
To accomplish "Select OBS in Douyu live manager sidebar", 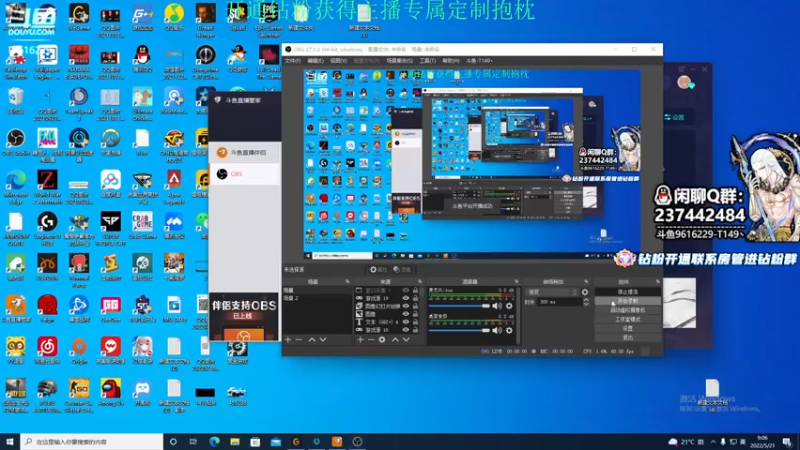I will coord(245,174).
